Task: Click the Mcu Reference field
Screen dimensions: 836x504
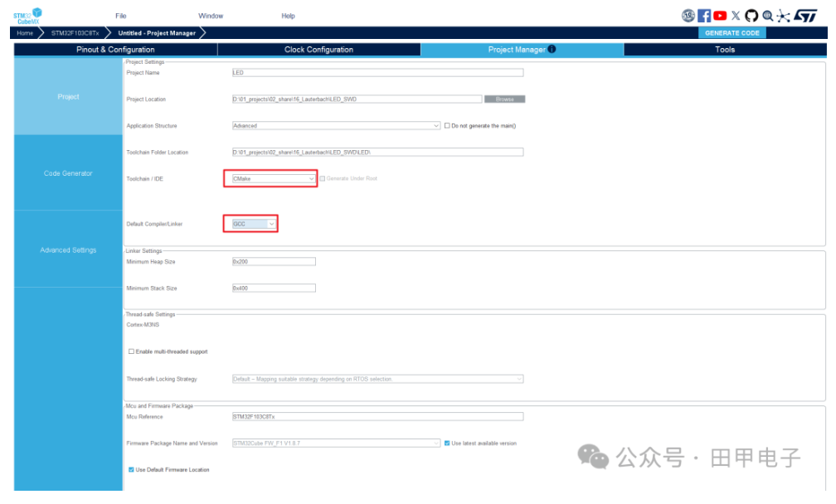Action: pyautogui.click(x=377, y=417)
